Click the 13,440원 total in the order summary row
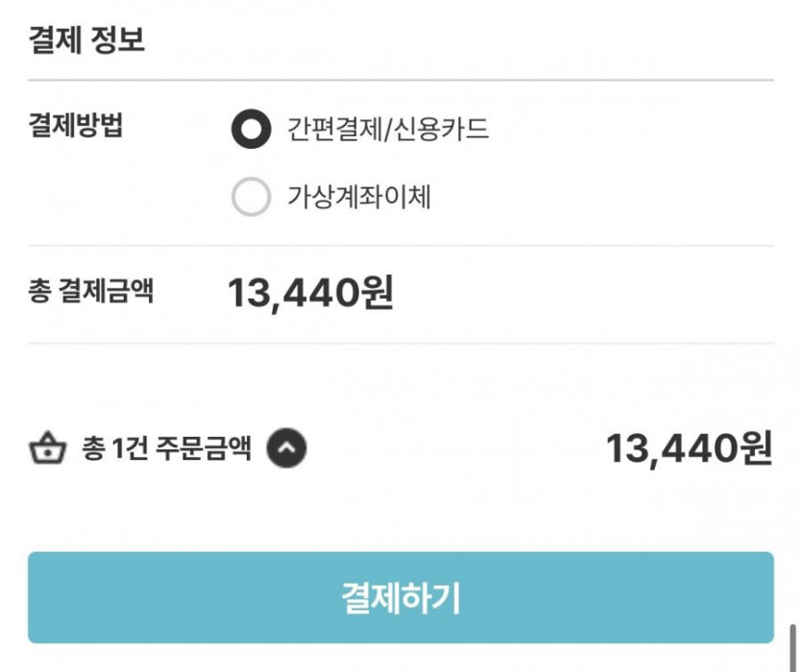Viewport: 802px width, 672px height. (x=689, y=448)
